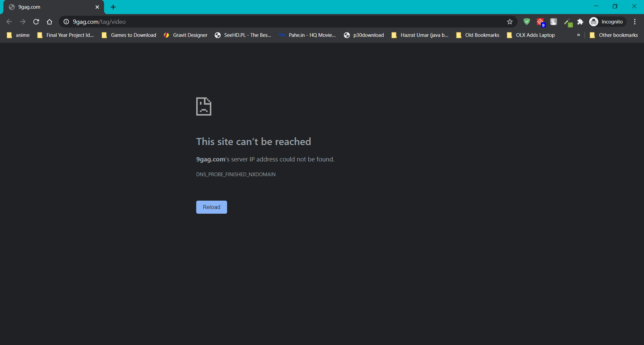
Task: Open the grey square extension icon
Action: 553,22
